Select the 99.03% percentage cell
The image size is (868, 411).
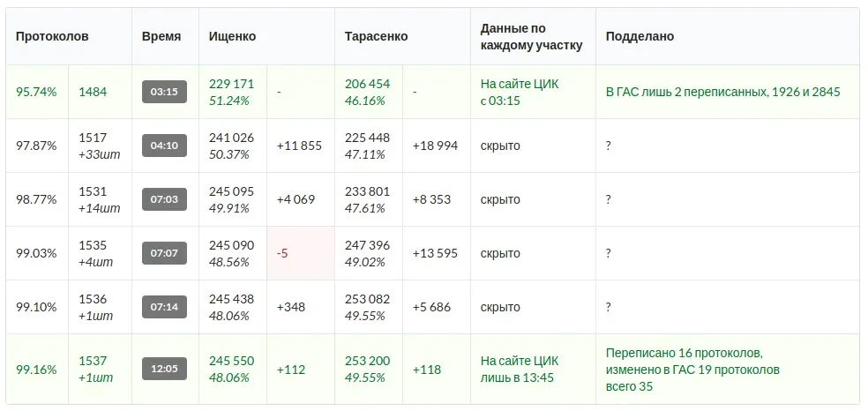click(x=36, y=253)
